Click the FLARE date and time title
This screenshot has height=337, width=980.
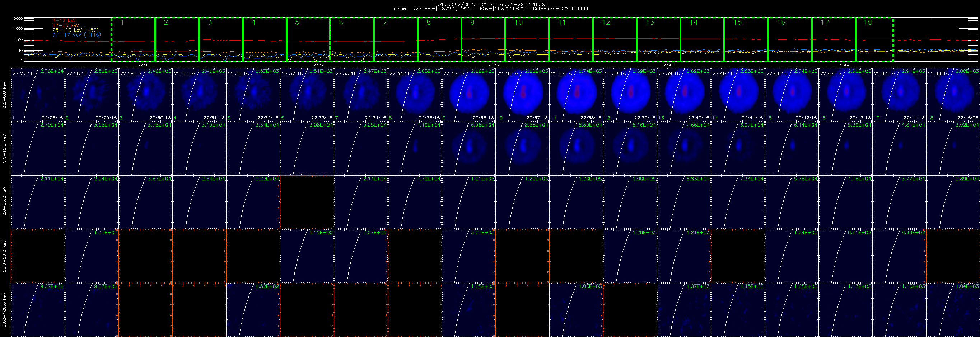[490, 4]
